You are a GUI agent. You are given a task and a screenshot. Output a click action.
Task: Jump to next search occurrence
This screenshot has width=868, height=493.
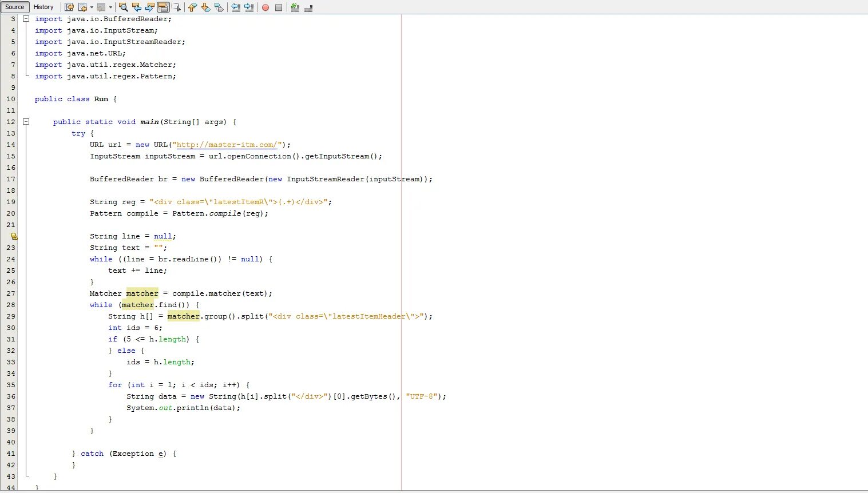click(149, 7)
